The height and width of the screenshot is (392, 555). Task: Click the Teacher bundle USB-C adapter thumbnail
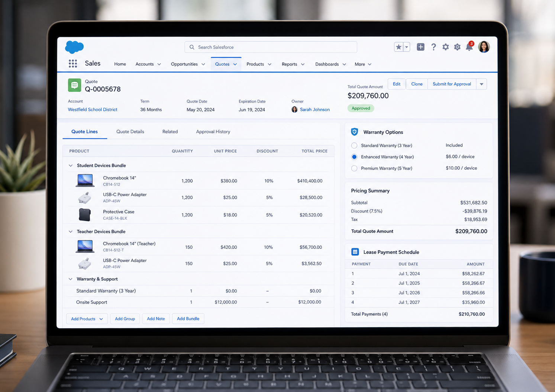click(x=85, y=263)
